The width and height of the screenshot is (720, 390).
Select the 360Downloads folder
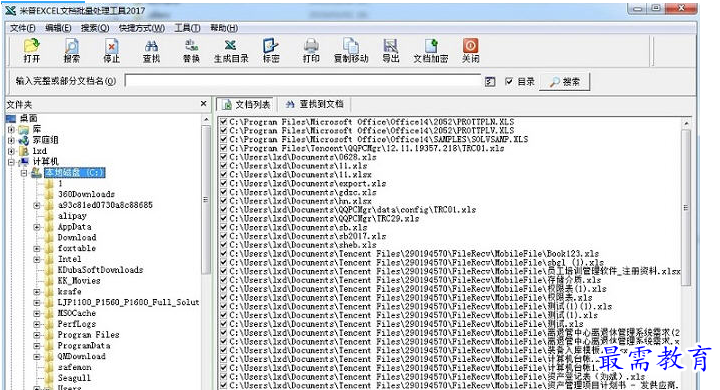86,194
